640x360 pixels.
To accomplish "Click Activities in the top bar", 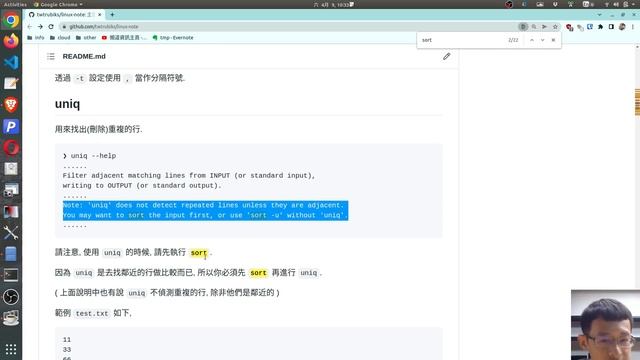I will [x=15, y=4].
